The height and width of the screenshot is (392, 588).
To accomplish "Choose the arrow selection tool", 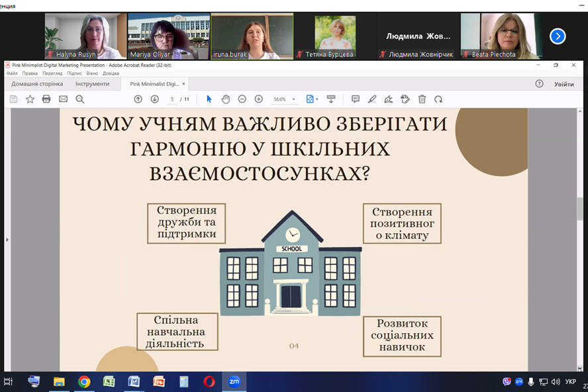I will pos(209,99).
